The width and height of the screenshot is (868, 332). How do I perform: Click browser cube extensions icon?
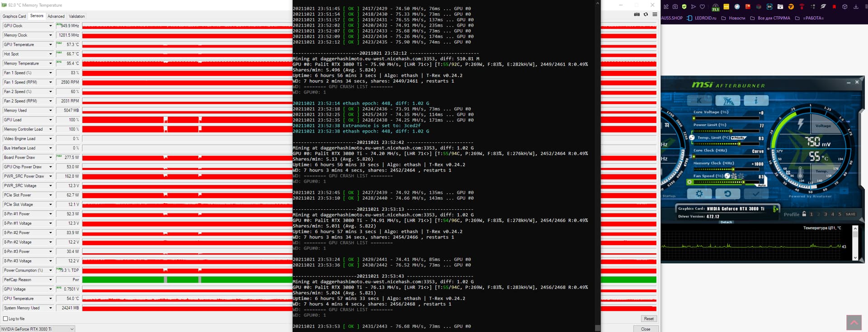(x=844, y=7)
